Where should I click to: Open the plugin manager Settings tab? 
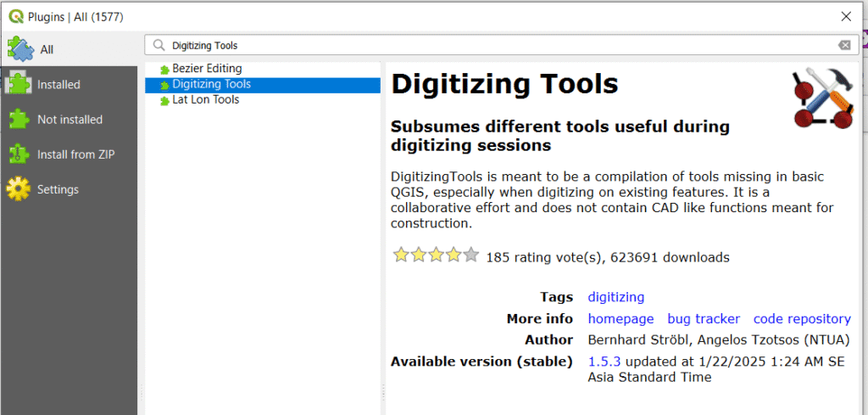click(69, 189)
